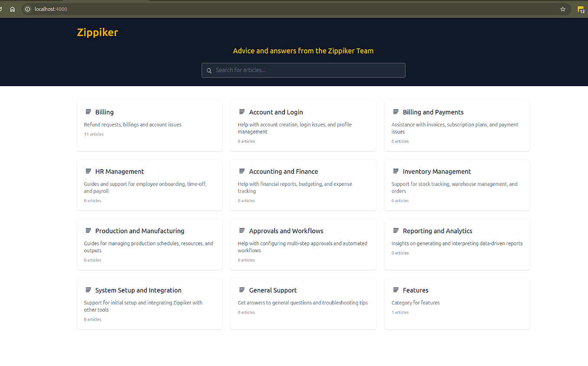The image size is (588, 366).
Task: Click the Account and Login card icon
Action: pyautogui.click(x=242, y=112)
